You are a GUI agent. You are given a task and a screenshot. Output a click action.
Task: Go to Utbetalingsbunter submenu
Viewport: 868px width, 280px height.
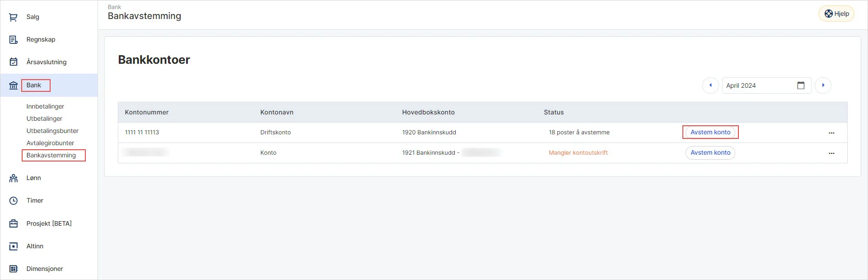pyautogui.click(x=52, y=131)
